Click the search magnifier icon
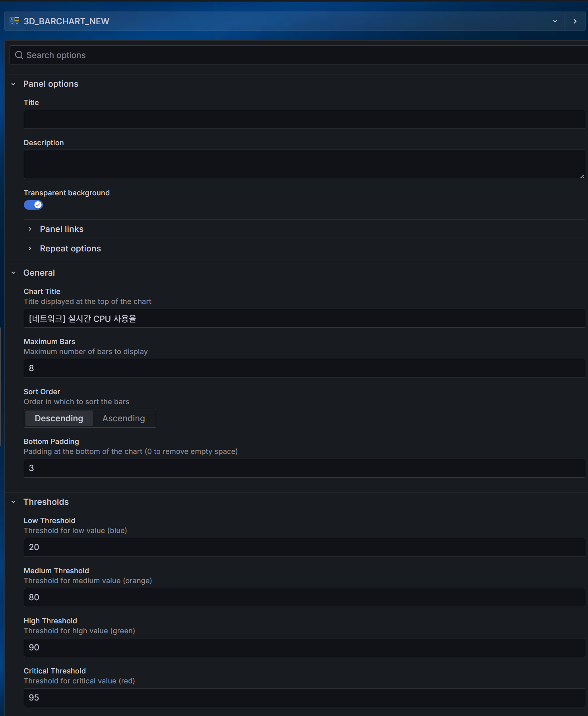588x716 pixels. (x=19, y=55)
